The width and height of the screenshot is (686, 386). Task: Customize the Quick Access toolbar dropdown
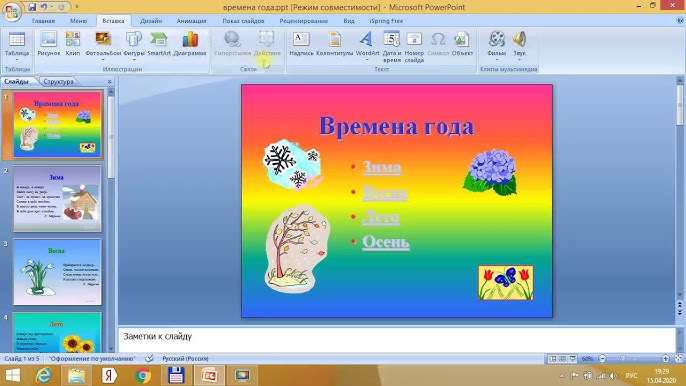coord(77,7)
